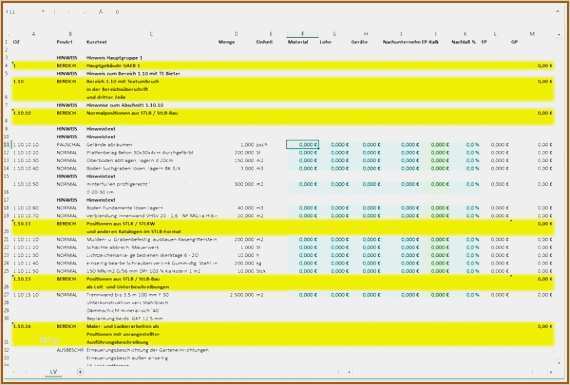Click the 'Einheit' header cell
This screenshot has height=385, width=570.
(x=264, y=42)
